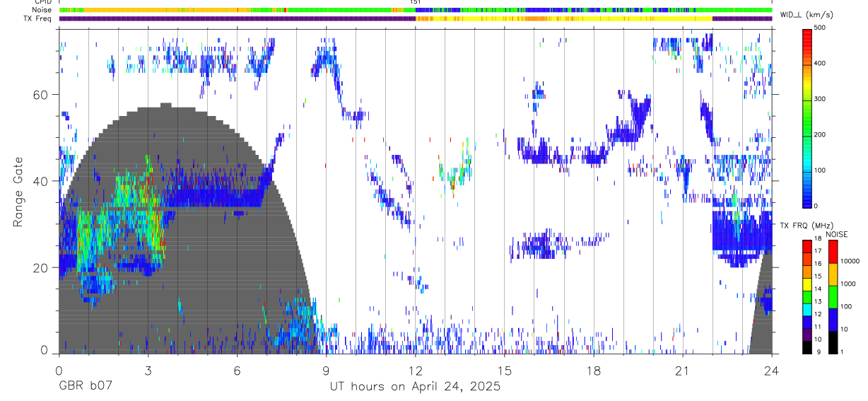
Task: Click the x-axis tick label 9
Action: coord(326,371)
